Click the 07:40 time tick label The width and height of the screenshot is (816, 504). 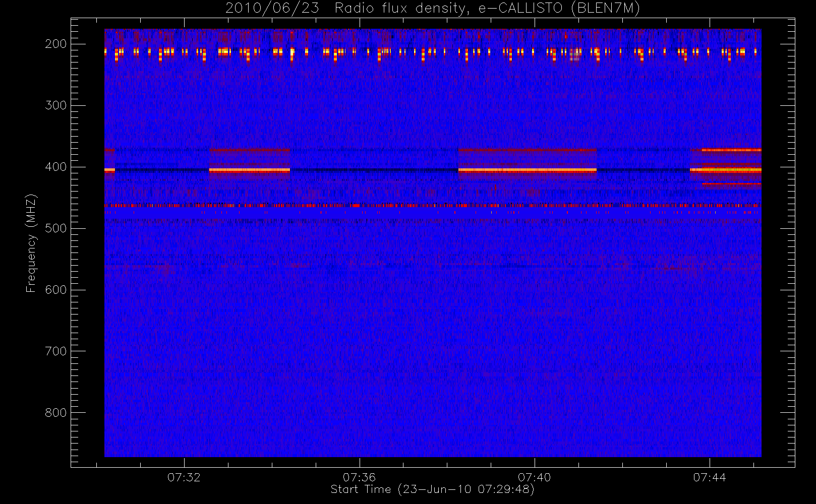[534, 477]
